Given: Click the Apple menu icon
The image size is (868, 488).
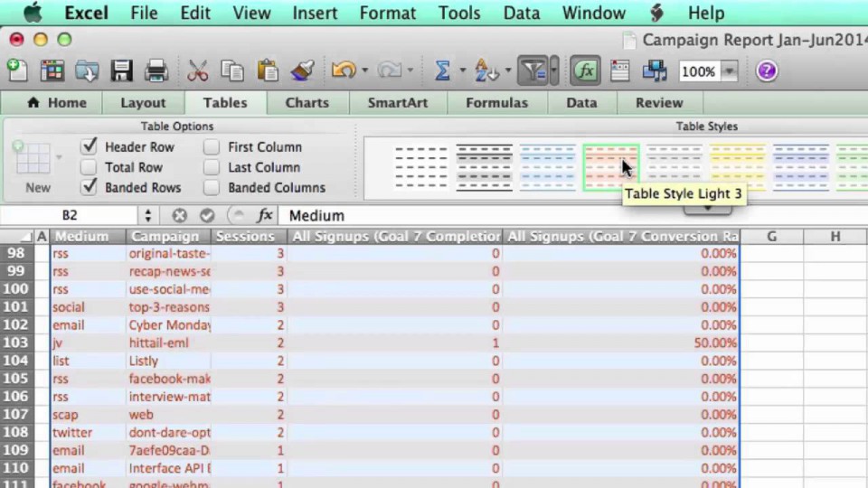Looking at the screenshot, I should [x=33, y=12].
